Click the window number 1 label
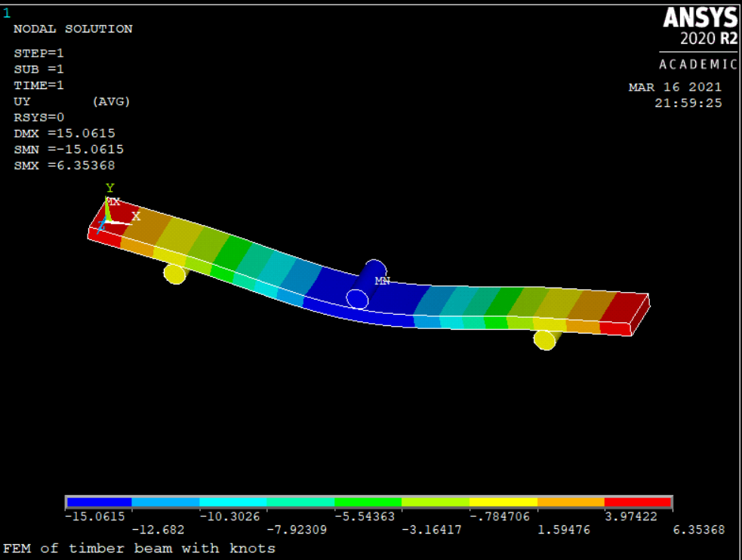 (x=7, y=14)
